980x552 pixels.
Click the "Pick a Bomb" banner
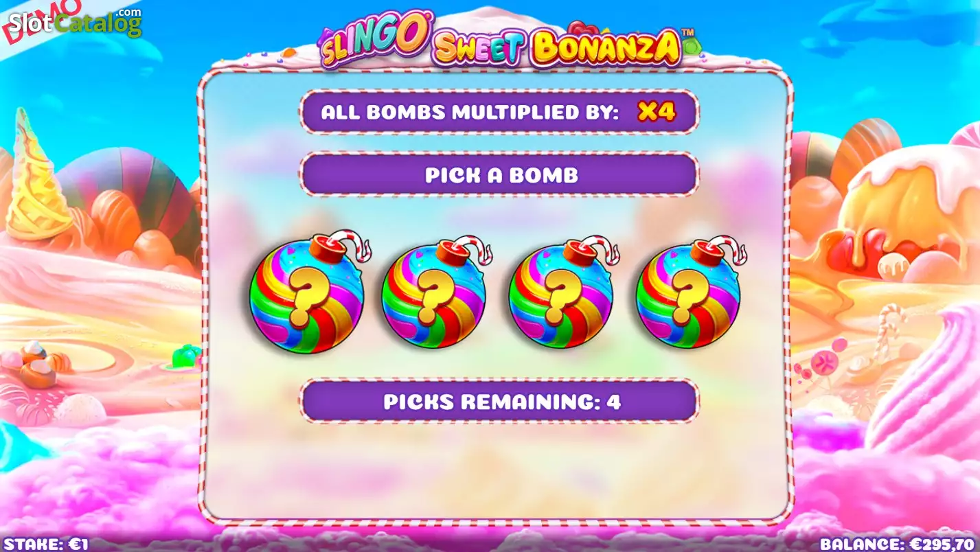click(x=499, y=174)
